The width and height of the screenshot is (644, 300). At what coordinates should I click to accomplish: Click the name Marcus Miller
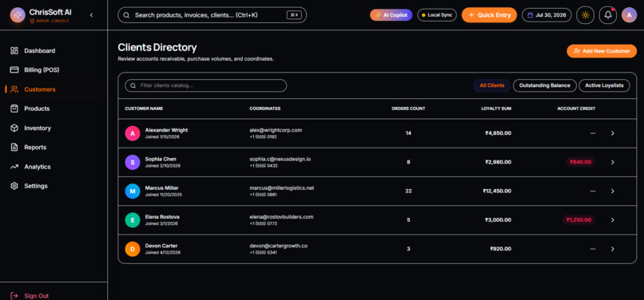pyautogui.click(x=162, y=188)
